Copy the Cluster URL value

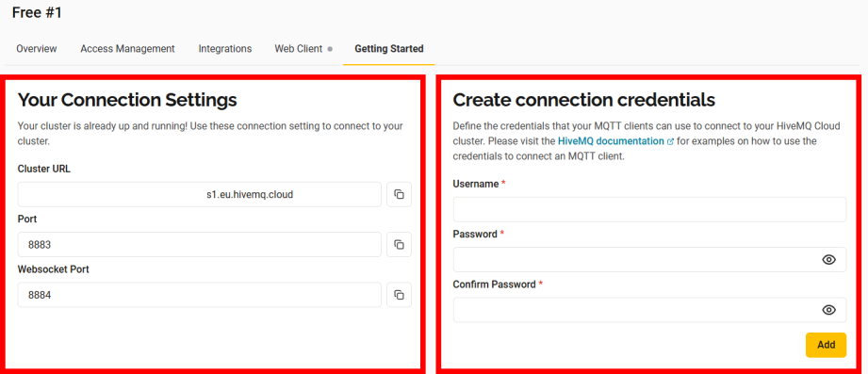coord(399,194)
